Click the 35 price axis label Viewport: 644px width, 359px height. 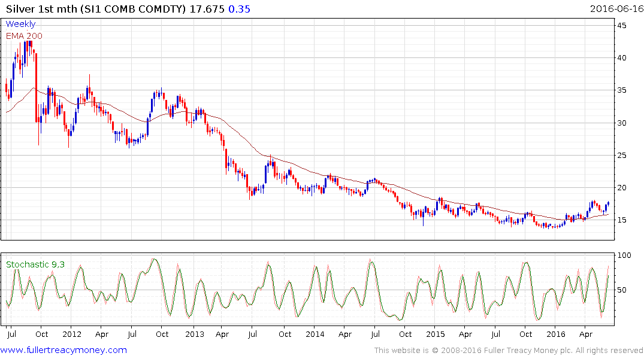(x=622, y=90)
